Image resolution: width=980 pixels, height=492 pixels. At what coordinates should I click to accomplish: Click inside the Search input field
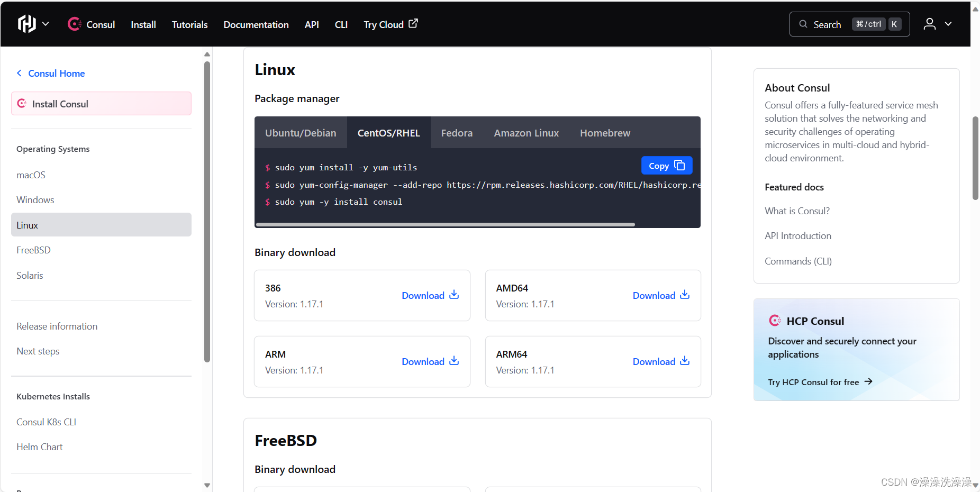(x=836, y=24)
